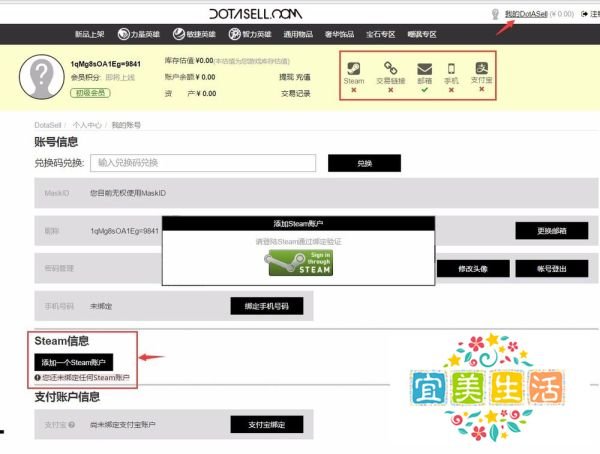Open the 宝石专区 menu item
Image resolution: width=600 pixels, height=454 pixels.
tap(380, 34)
